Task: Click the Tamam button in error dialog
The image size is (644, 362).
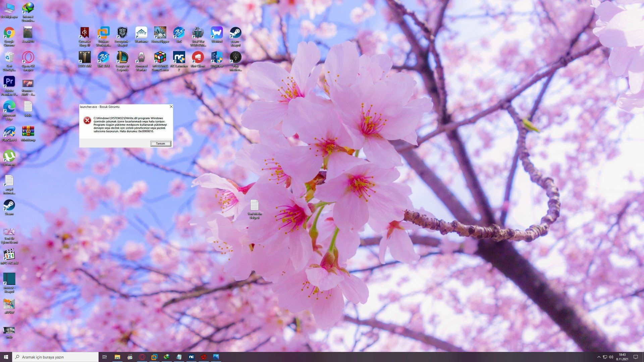Action: pyautogui.click(x=160, y=143)
